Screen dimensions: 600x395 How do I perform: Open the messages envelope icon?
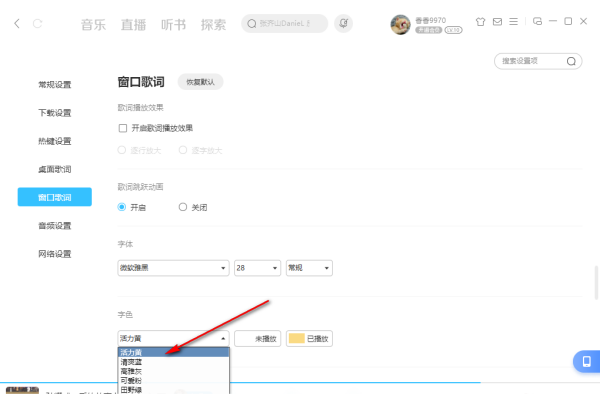point(497,21)
